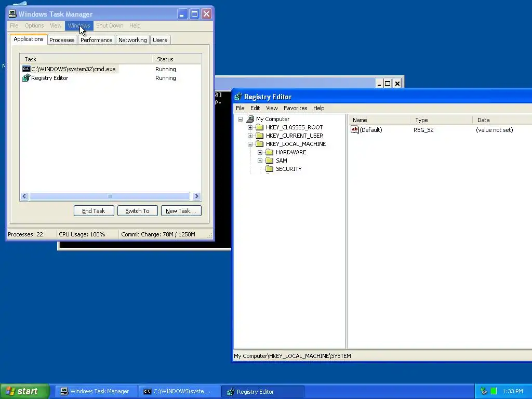
Task: Maximize the command prompt window behind
Action: coord(388,83)
